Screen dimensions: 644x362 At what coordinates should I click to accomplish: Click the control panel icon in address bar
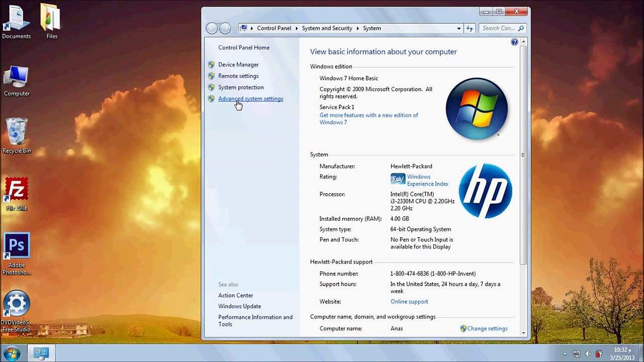click(x=244, y=28)
